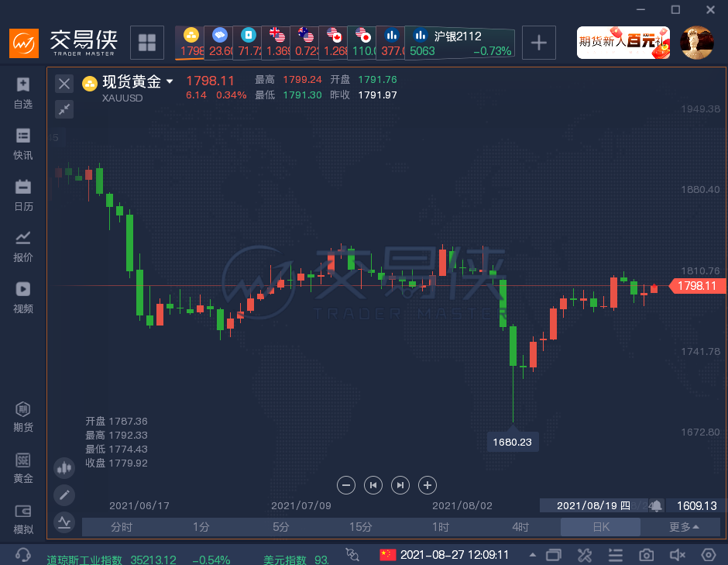Expand the 更多 timeframe menu
Viewport: 728px width, 565px height.
coord(684,527)
